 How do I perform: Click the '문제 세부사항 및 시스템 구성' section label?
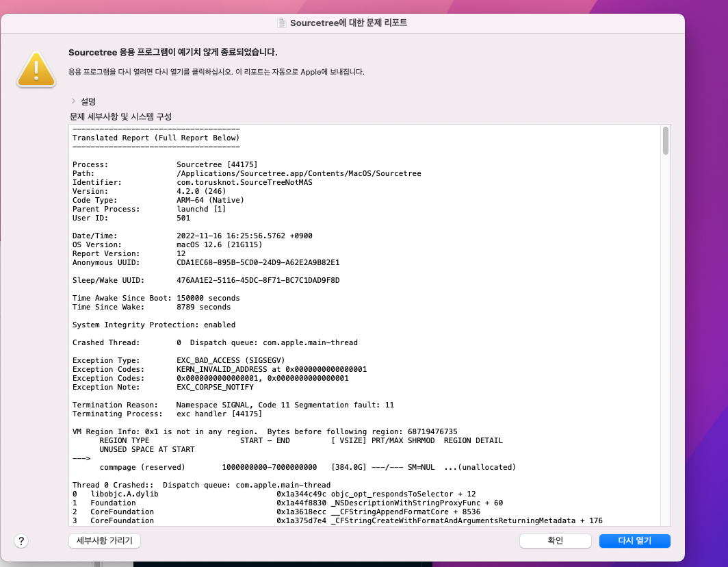coord(120,116)
